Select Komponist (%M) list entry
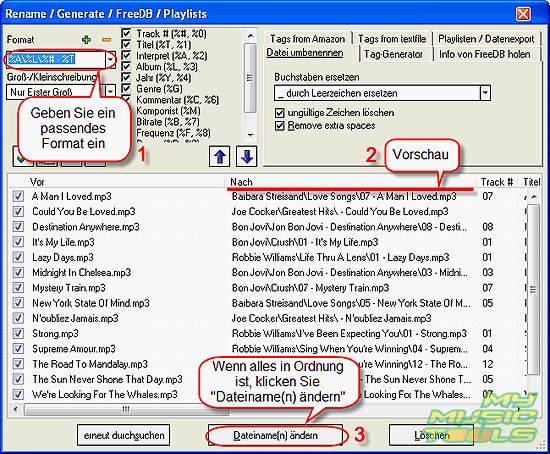The width and height of the screenshot is (550, 454). click(x=168, y=111)
